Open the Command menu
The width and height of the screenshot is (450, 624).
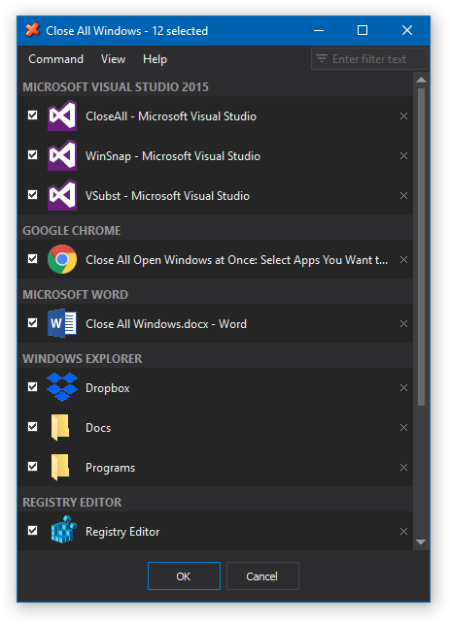[56, 59]
